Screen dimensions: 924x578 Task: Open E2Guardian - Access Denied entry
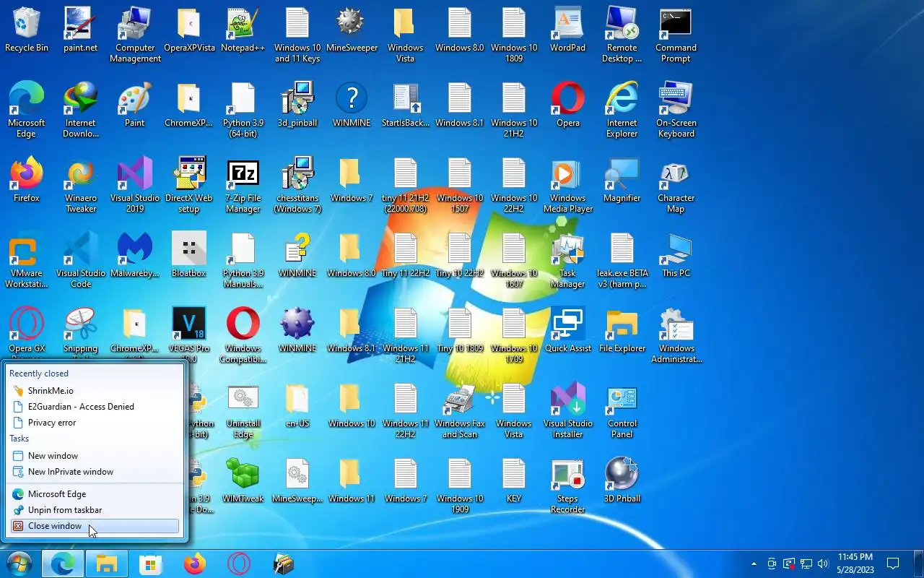pyautogui.click(x=95, y=407)
